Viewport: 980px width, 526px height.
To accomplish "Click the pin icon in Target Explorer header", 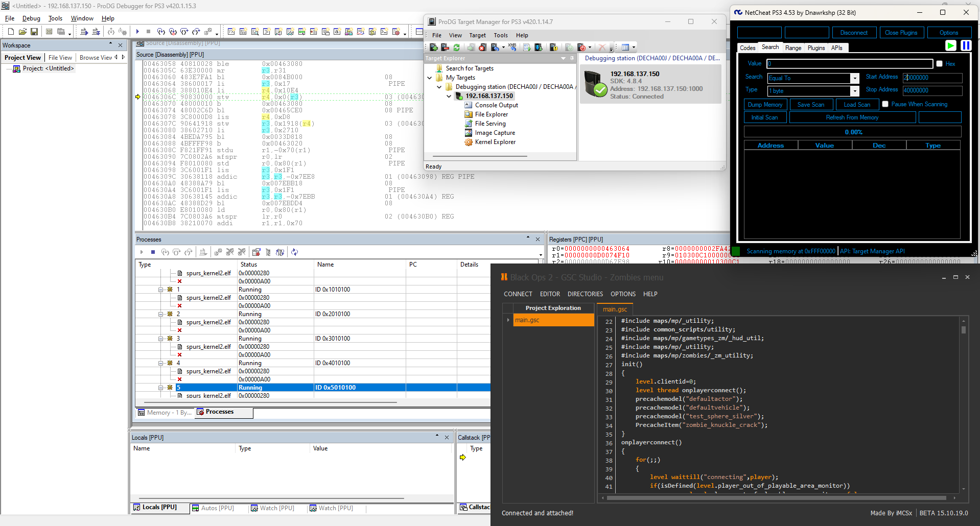I will (572, 59).
